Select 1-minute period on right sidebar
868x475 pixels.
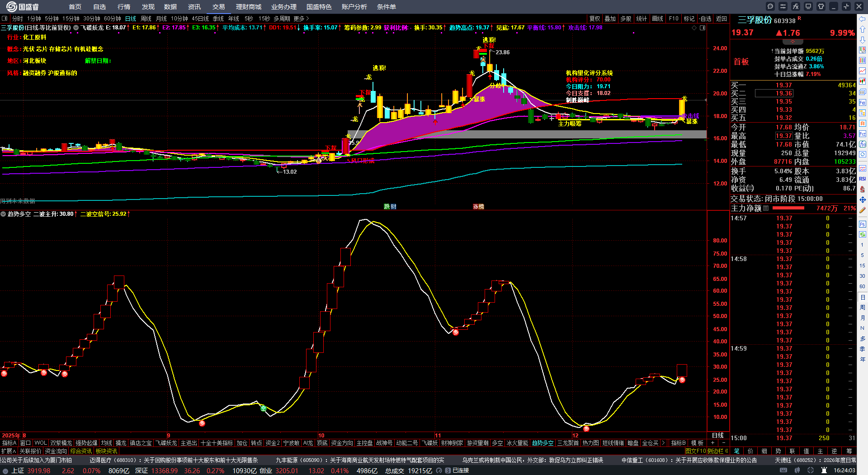[x=863, y=245]
